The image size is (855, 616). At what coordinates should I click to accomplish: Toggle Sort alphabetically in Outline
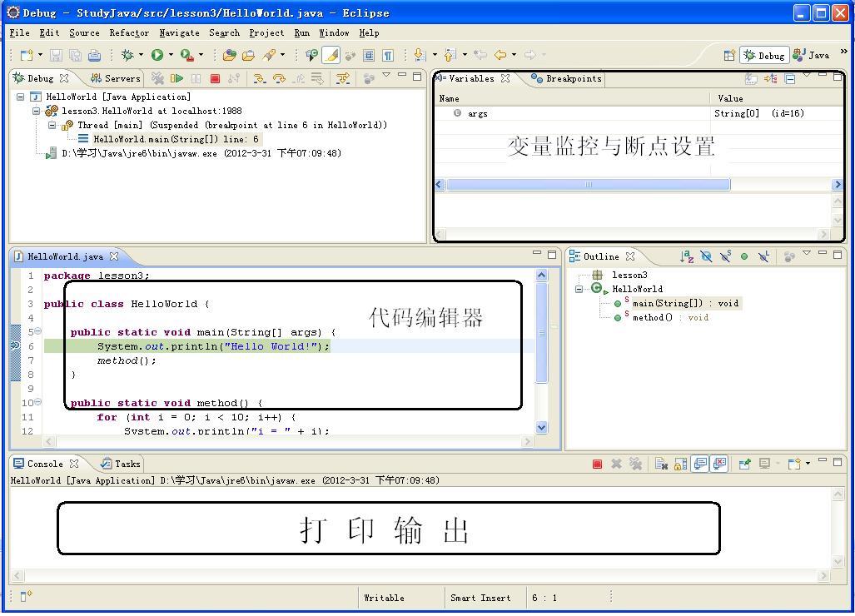click(x=687, y=256)
